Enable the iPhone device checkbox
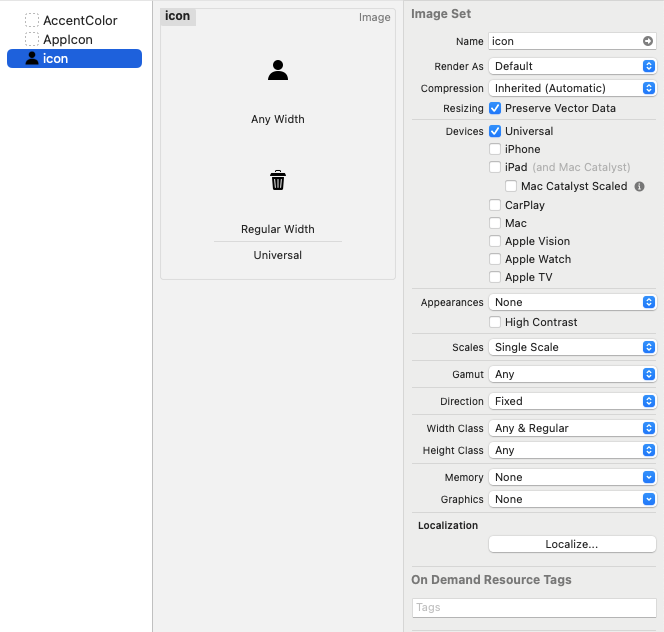This screenshot has height=632, width=664. (495, 149)
